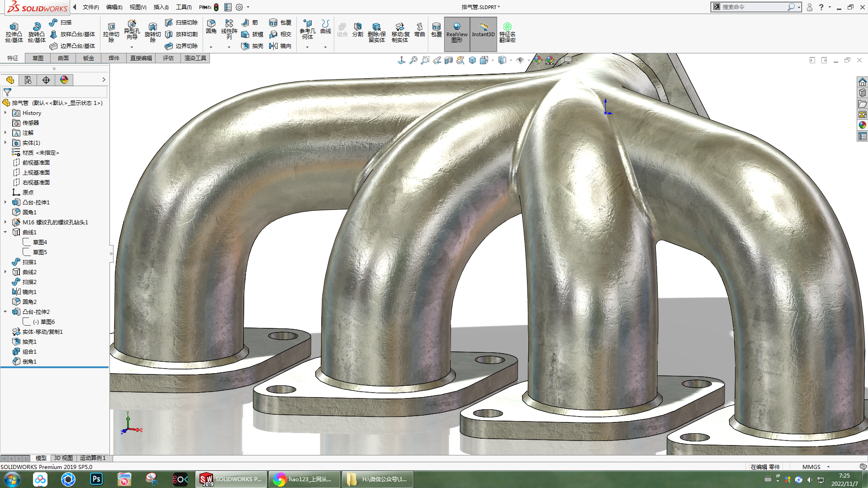
Task: Click the 拔模 draft tool
Action: click(x=252, y=34)
